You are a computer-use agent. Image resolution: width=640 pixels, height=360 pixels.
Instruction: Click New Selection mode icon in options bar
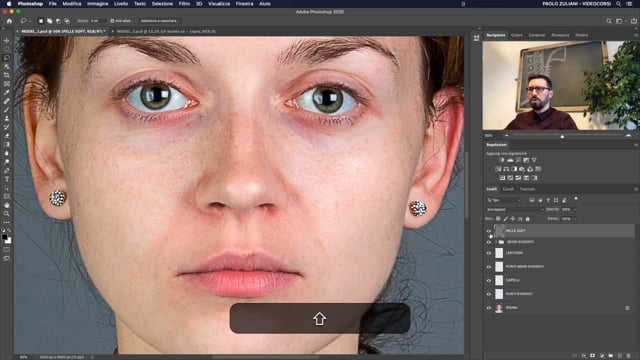[41, 21]
